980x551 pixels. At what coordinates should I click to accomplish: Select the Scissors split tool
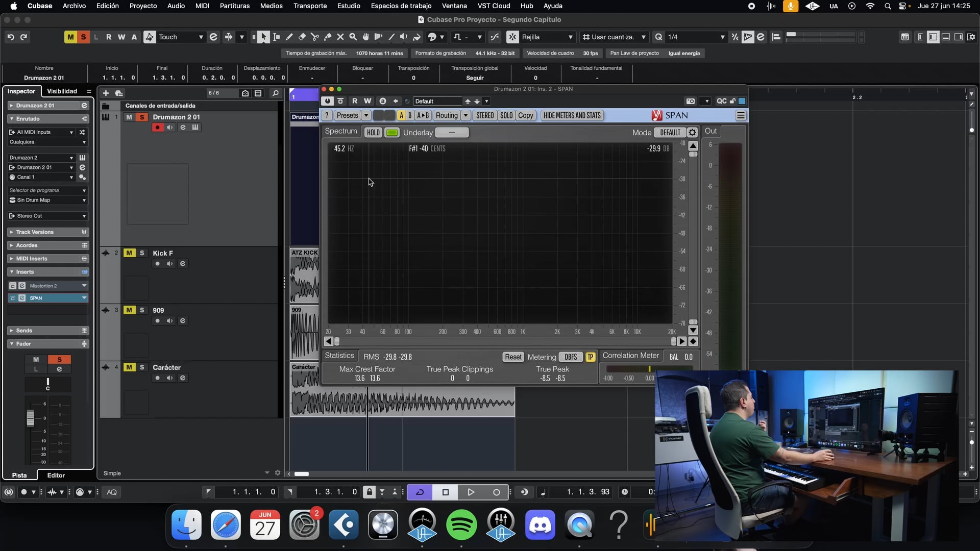tap(315, 37)
